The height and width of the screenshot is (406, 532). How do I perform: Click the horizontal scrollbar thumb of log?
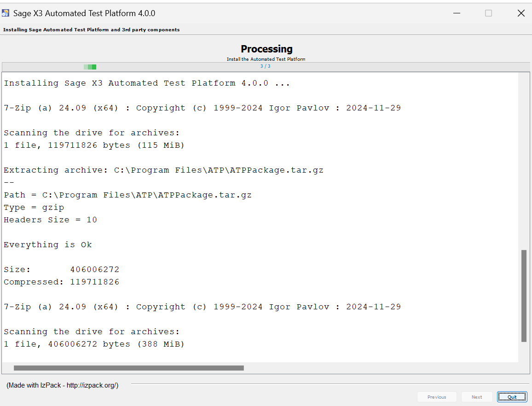tap(128, 368)
